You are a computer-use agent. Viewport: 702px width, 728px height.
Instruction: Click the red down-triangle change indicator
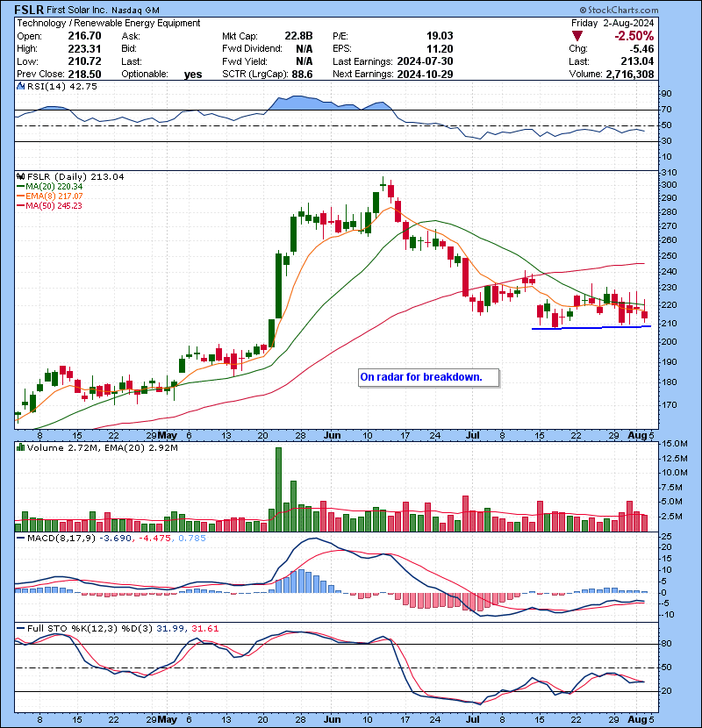(577, 36)
